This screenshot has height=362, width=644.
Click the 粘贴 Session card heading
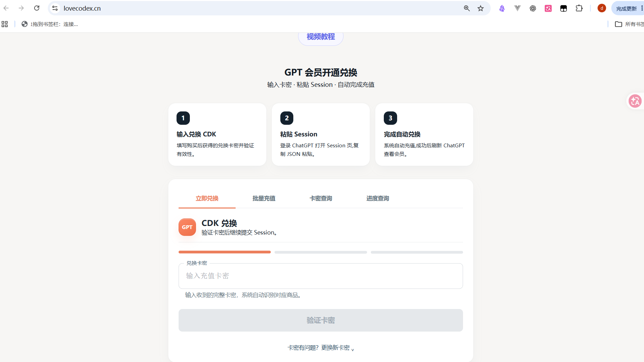point(299,134)
